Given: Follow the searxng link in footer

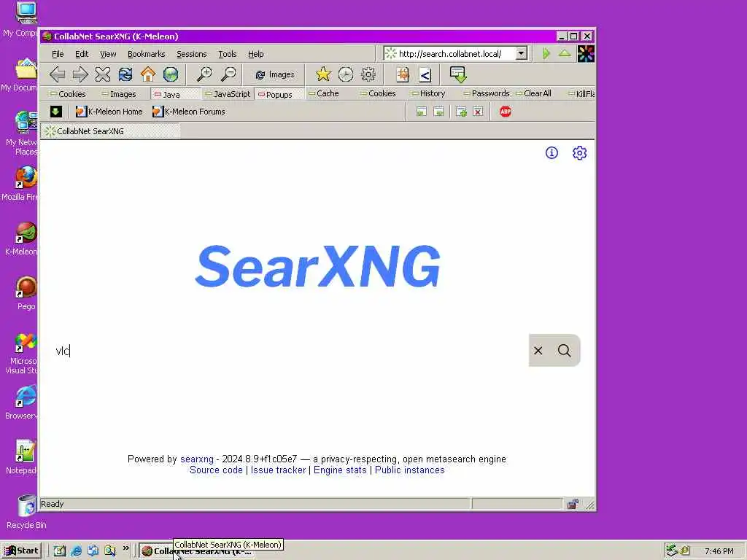Looking at the screenshot, I should click(x=197, y=459).
